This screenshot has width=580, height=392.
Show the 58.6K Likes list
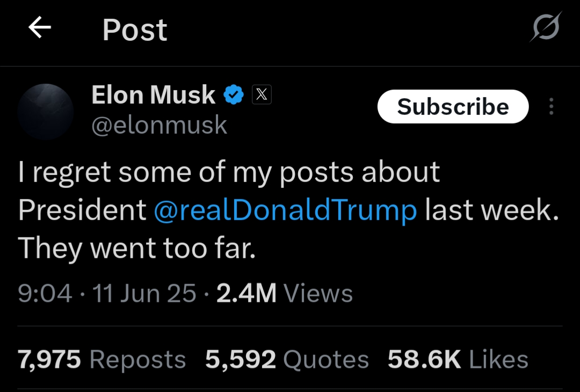[458, 360]
